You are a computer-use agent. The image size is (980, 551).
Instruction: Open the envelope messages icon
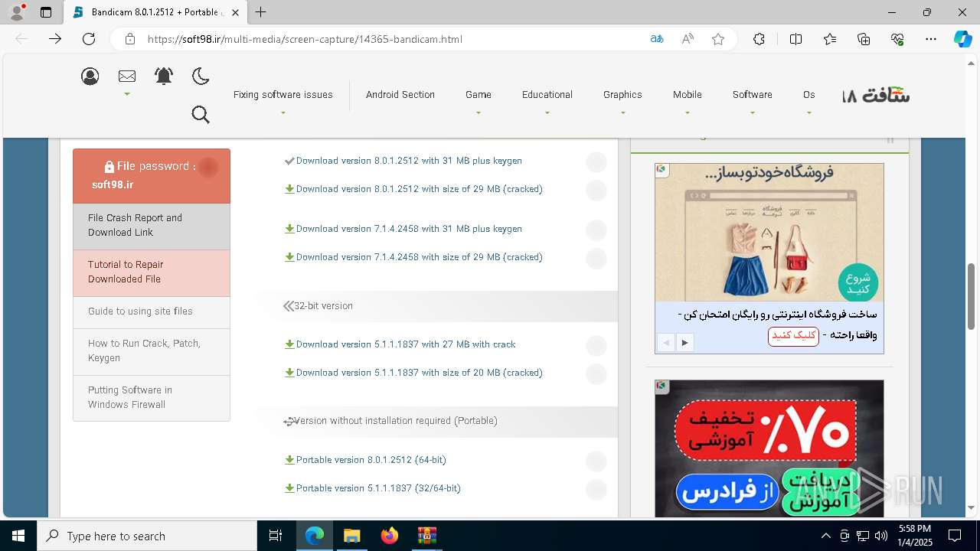point(127,76)
